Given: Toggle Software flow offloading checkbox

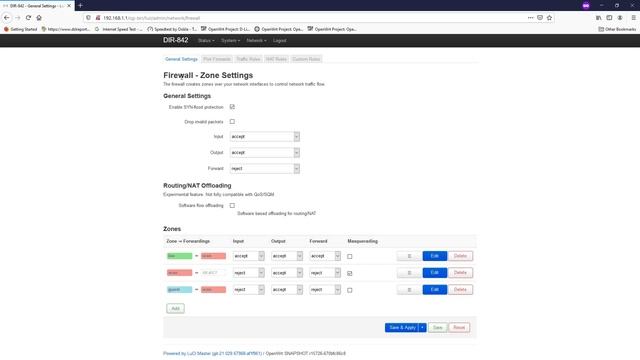Looking at the screenshot, I should click(x=232, y=205).
